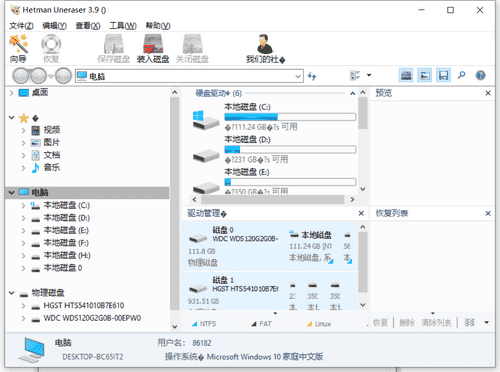Image resolution: width=500 pixels, height=372 pixels.
Task: Toggle the drive manager panel icon
Action: coord(406,75)
